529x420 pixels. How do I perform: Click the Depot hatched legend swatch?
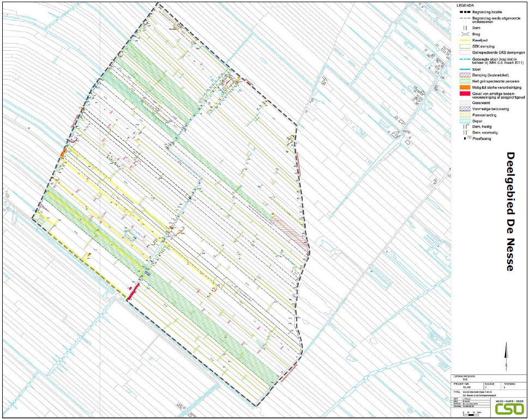tap(462, 120)
